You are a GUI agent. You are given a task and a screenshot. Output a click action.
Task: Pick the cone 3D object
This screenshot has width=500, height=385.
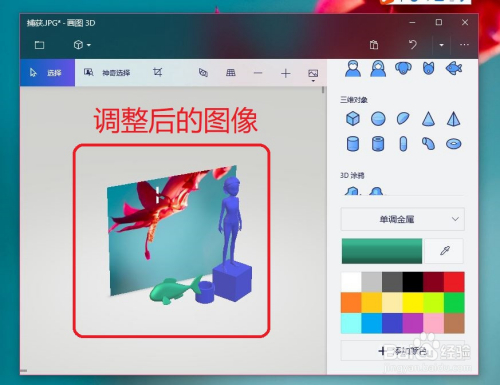click(428, 119)
